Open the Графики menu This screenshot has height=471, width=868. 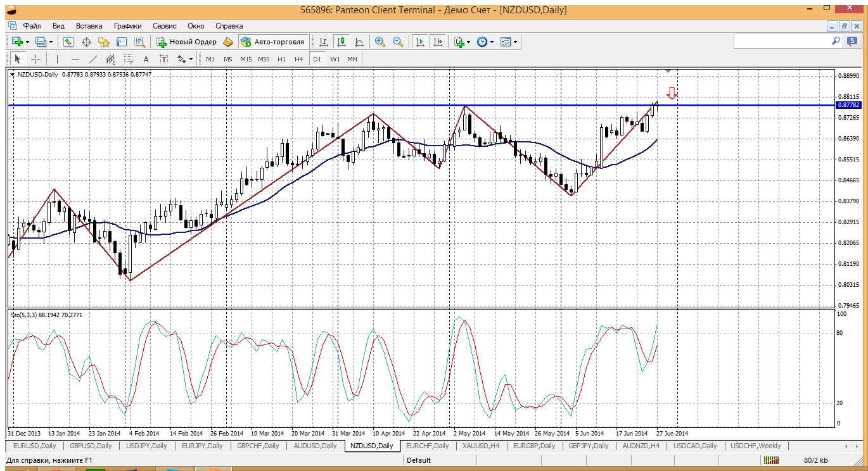pos(127,26)
